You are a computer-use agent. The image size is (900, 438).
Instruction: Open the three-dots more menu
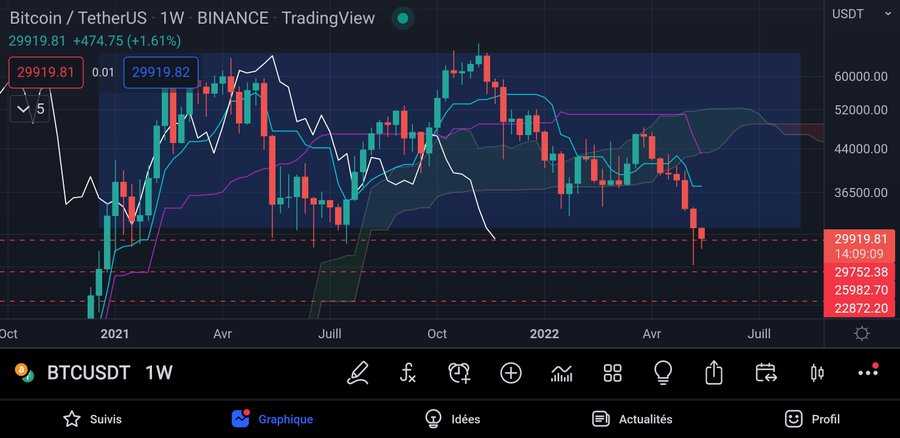coord(868,372)
